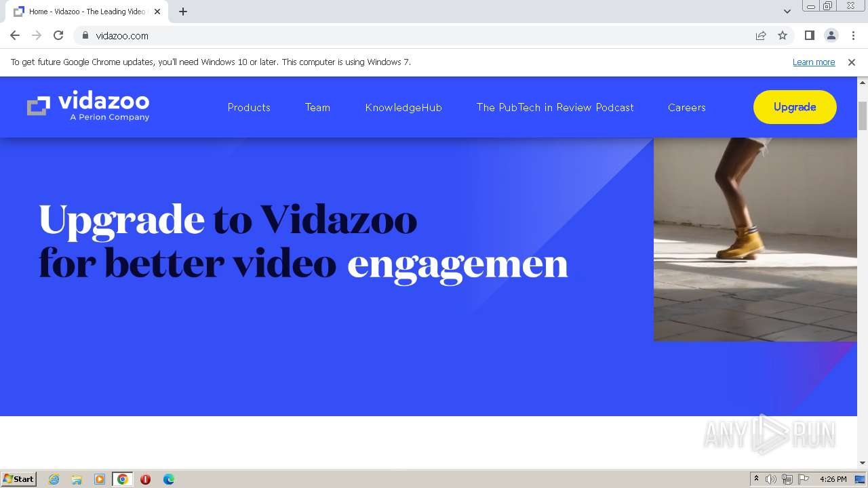Click the browser forward arrow
The width and height of the screenshot is (868, 488).
tap(37, 35)
